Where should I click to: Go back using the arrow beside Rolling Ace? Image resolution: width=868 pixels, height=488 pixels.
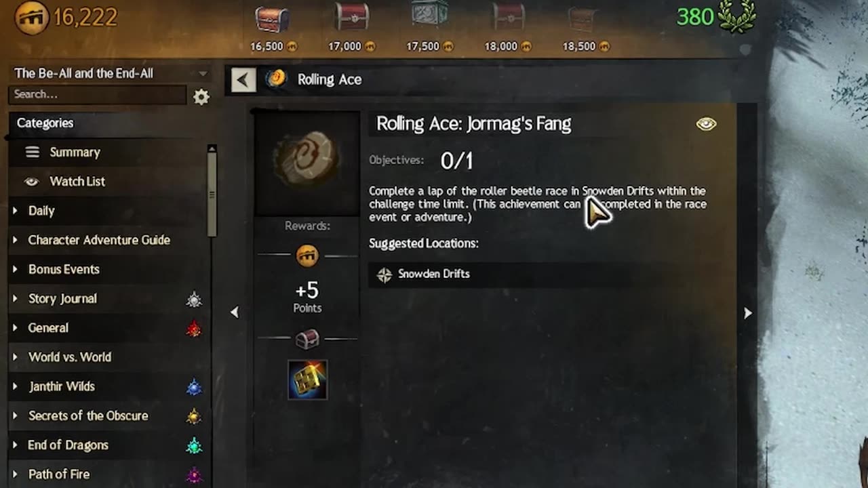[x=243, y=80]
